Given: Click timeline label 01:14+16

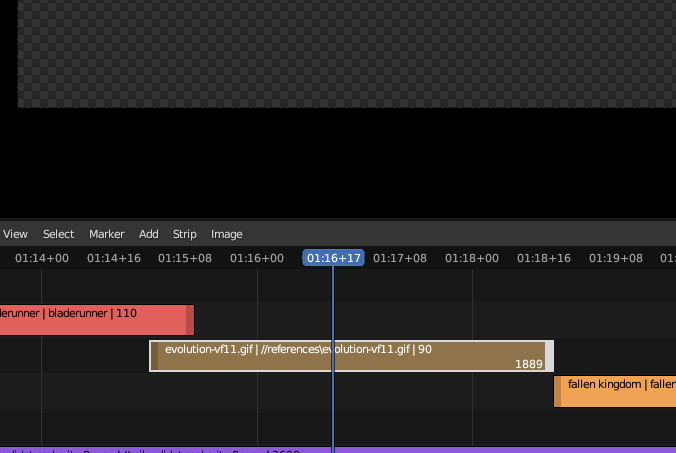Looking at the screenshot, I should pyautogui.click(x=114, y=258).
